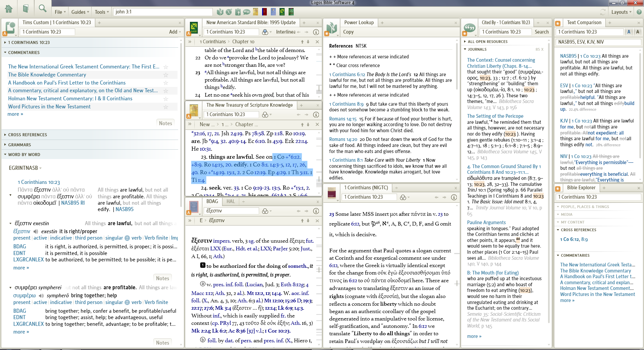
Task: Select the Bible Explorer tab
Action: pyautogui.click(x=581, y=188)
